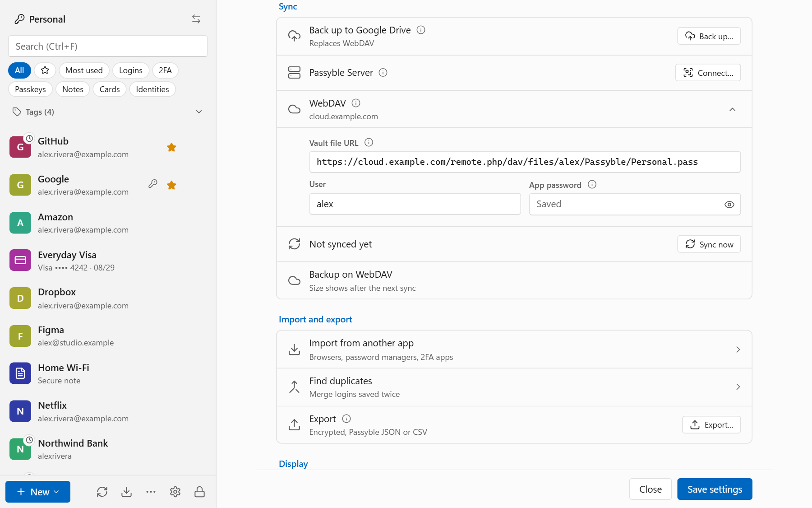Click the passkey key icon on Google
Screen dimensions: 812x508
(x=153, y=184)
